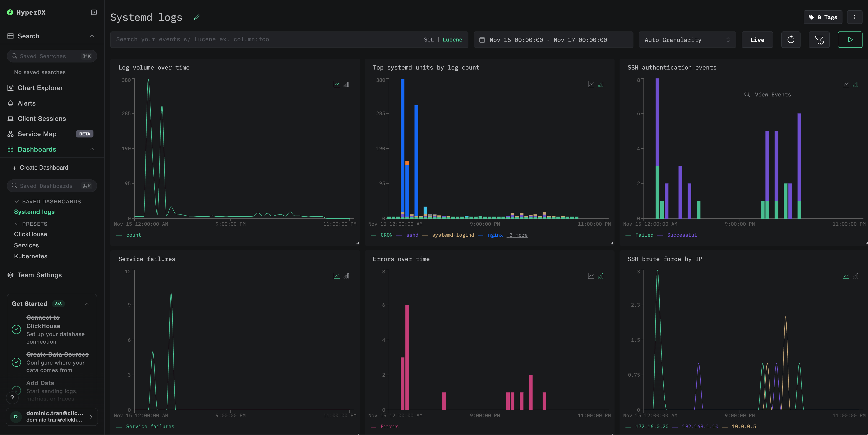Collapse the Get Started checklist
868x435 pixels.
[x=87, y=304]
